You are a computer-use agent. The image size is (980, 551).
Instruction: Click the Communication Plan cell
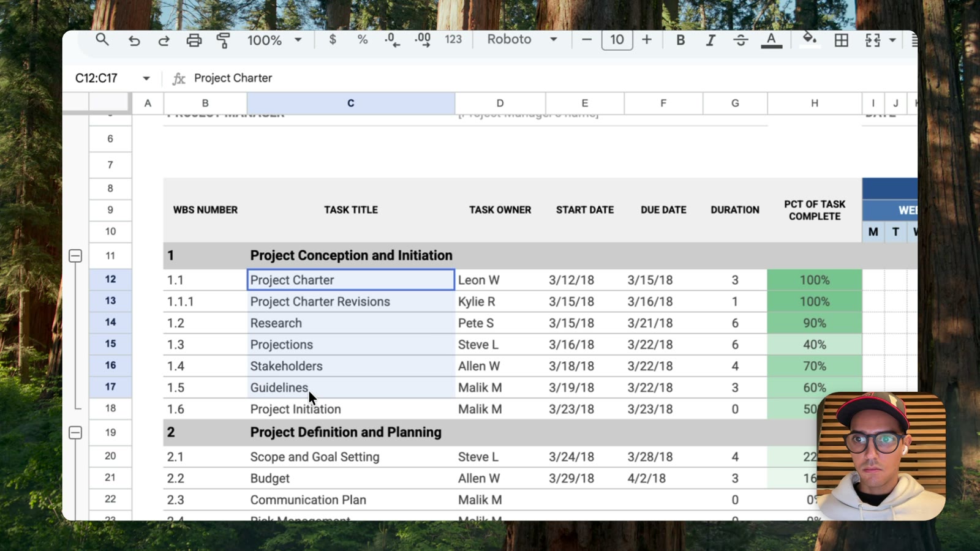point(351,500)
